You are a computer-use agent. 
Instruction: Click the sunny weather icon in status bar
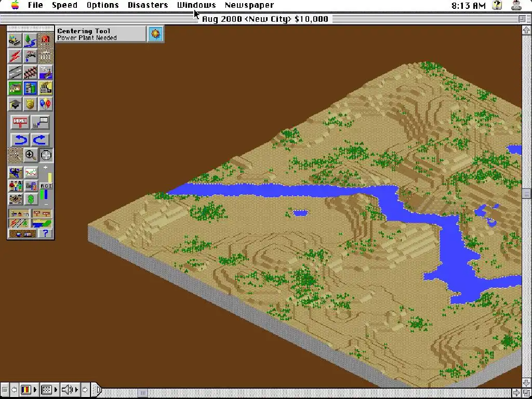155,34
